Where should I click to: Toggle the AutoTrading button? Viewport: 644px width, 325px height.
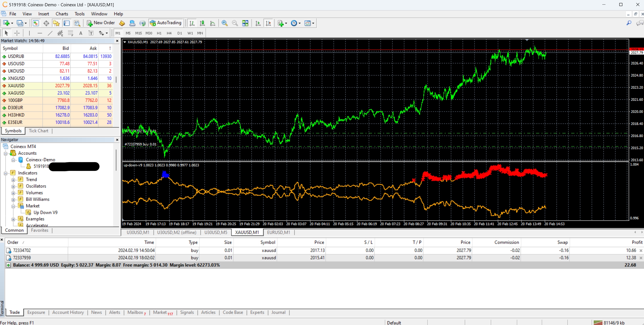coord(166,23)
